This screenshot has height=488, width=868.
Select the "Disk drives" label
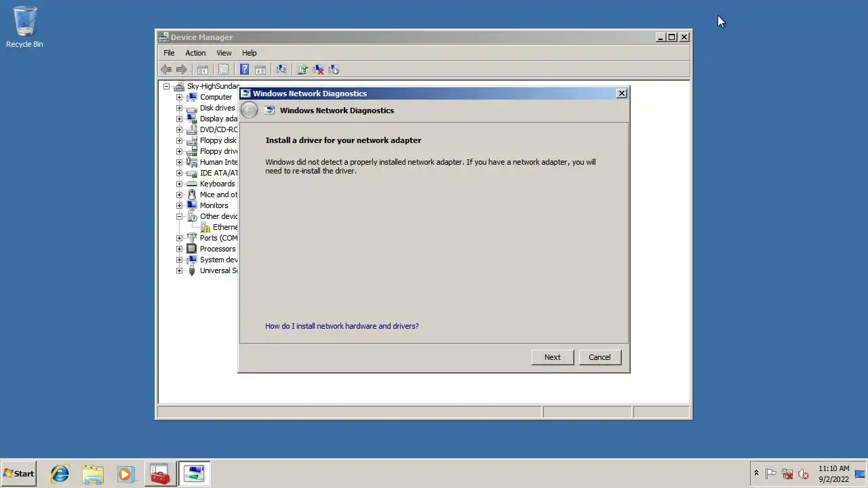[x=217, y=108]
